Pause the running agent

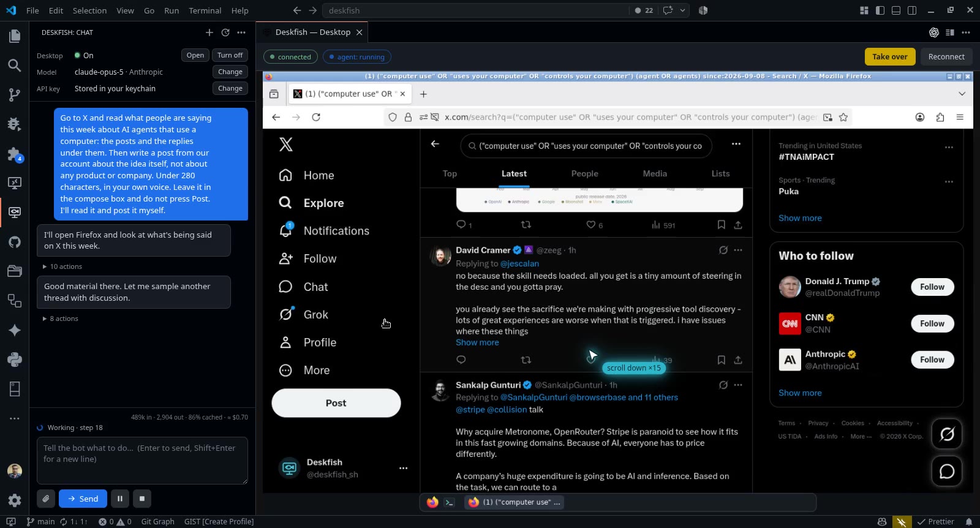pyautogui.click(x=120, y=499)
